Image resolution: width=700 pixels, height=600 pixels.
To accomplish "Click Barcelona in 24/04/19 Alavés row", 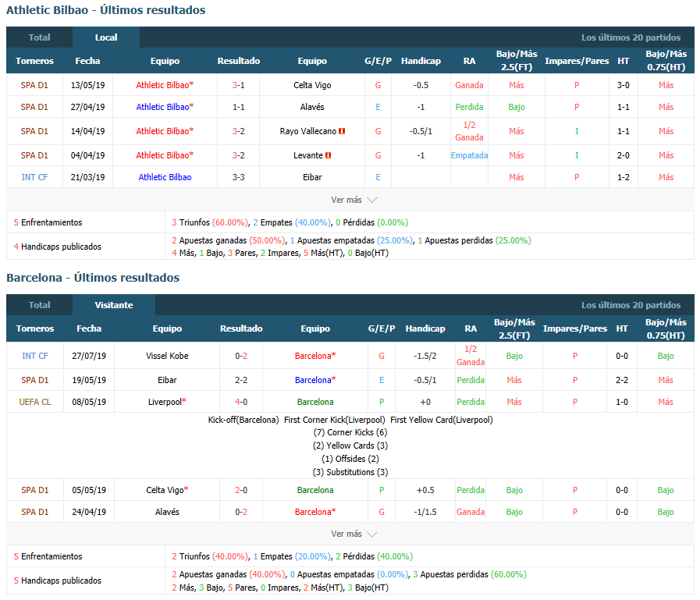I will [315, 512].
